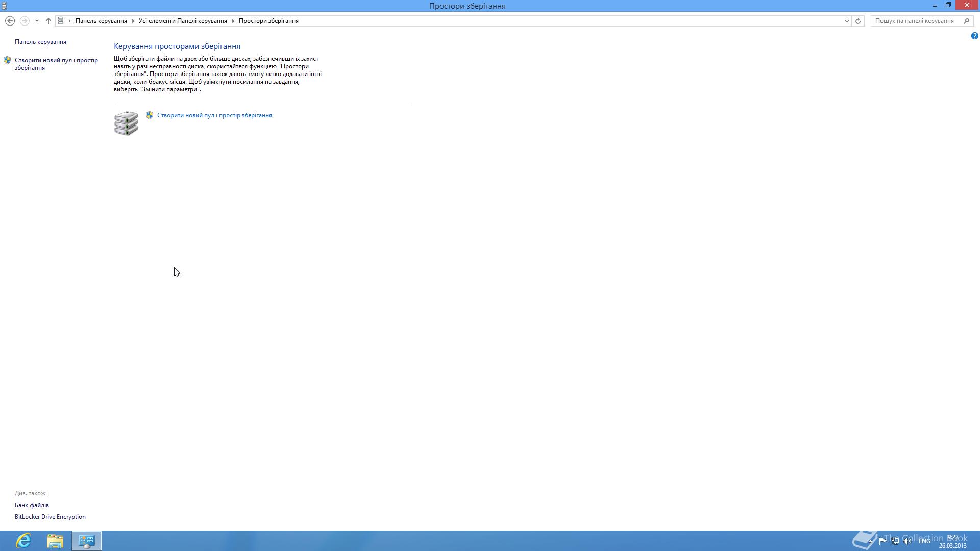The image size is (980, 551).
Task: Click sidebar 'Створити новий пул і простір зберігання'
Action: [x=56, y=64]
